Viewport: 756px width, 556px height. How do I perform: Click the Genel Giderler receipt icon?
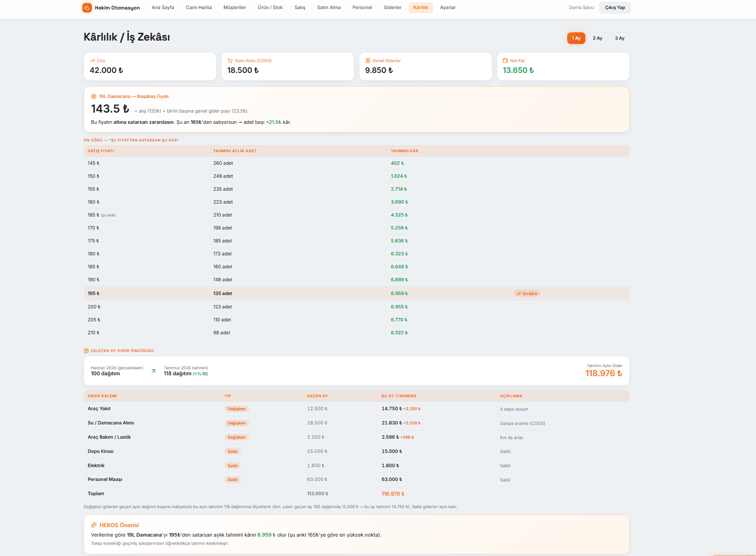tap(368, 61)
